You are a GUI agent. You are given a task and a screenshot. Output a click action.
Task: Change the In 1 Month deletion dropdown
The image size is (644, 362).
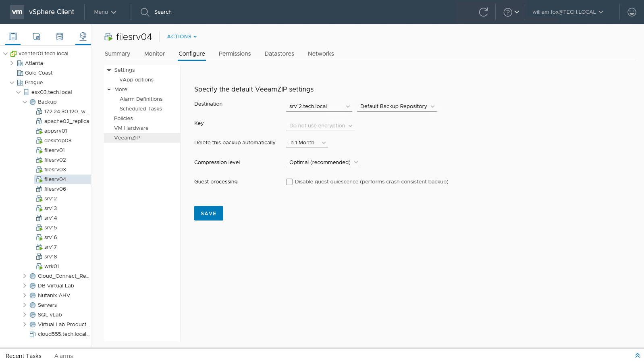pyautogui.click(x=307, y=143)
